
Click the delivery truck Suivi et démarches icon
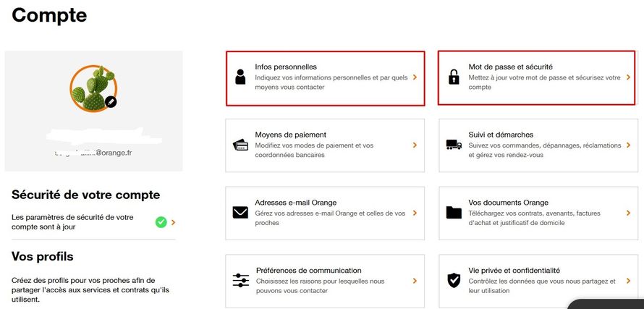(x=454, y=145)
